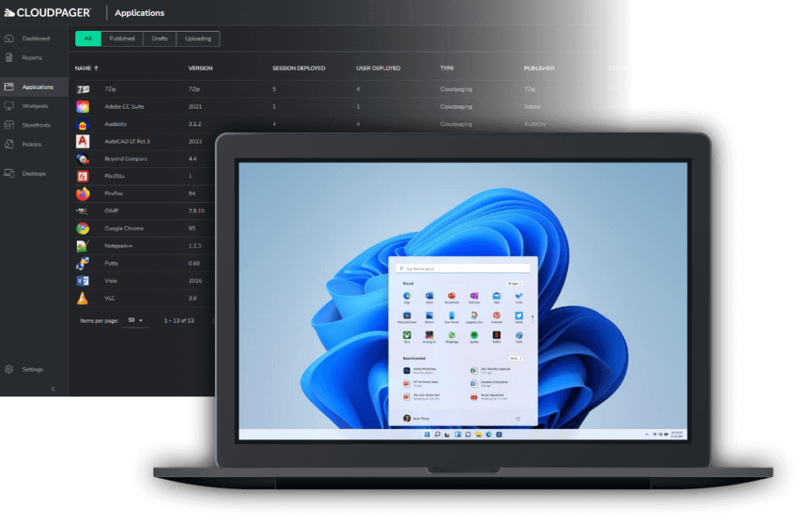Sort by the VERSION column
This screenshot has width=812, height=524.
pos(201,68)
